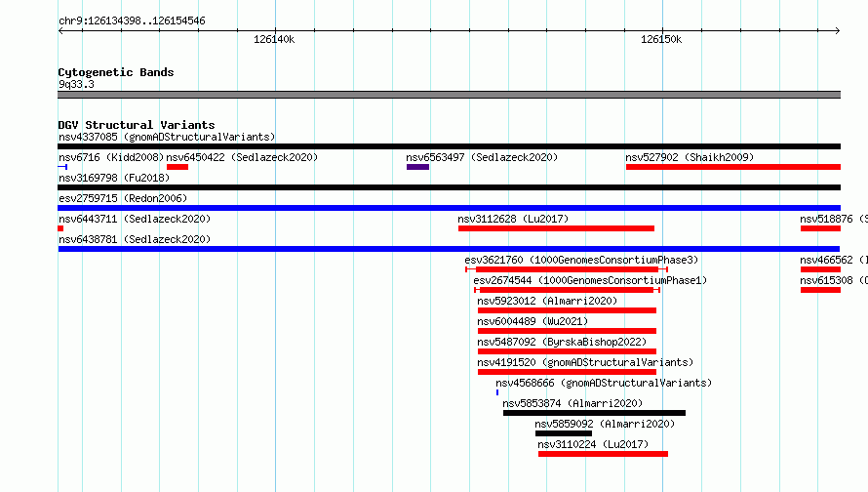Click the chr9:126134398..126154546 region label
This screenshot has height=492, width=868.
point(132,20)
